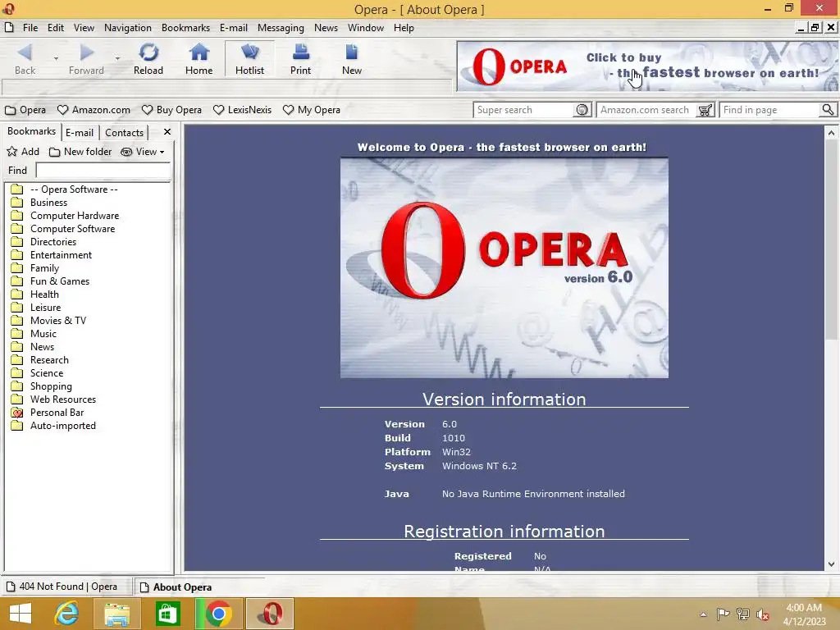Switch to the hotlist Contacts tab
This screenshot has height=630, width=840.
tap(125, 132)
